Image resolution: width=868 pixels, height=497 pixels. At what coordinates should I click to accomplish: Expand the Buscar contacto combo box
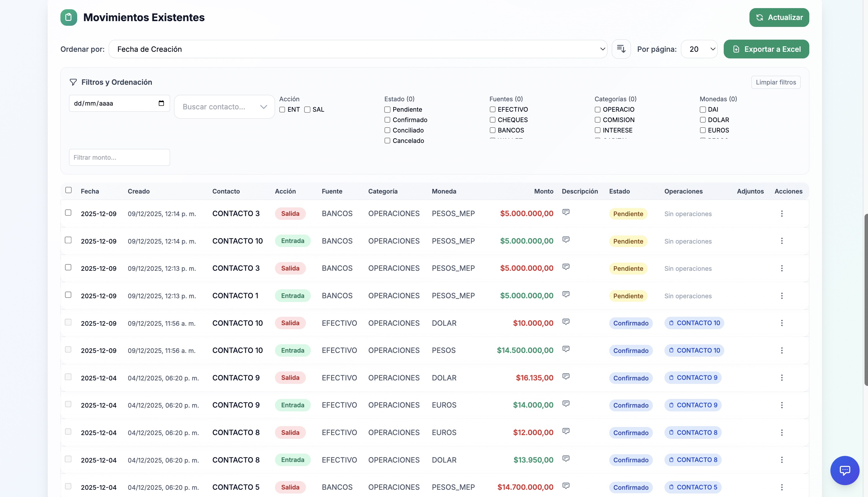[x=224, y=107]
